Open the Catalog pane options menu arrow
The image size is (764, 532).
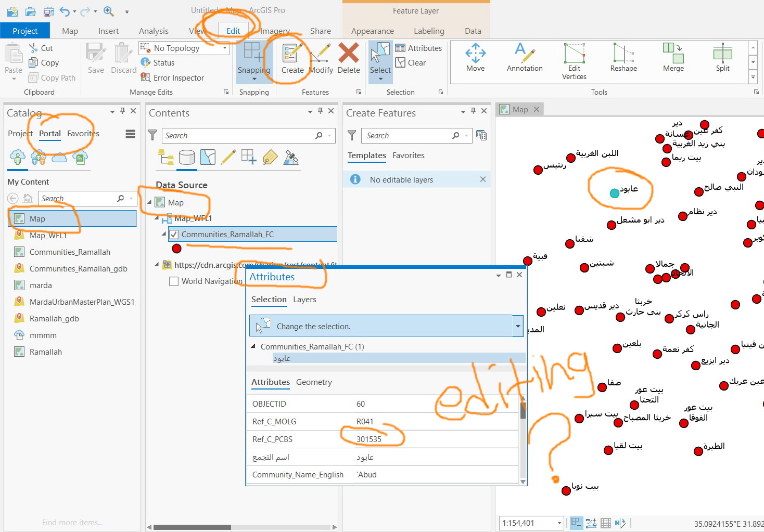[x=112, y=112]
